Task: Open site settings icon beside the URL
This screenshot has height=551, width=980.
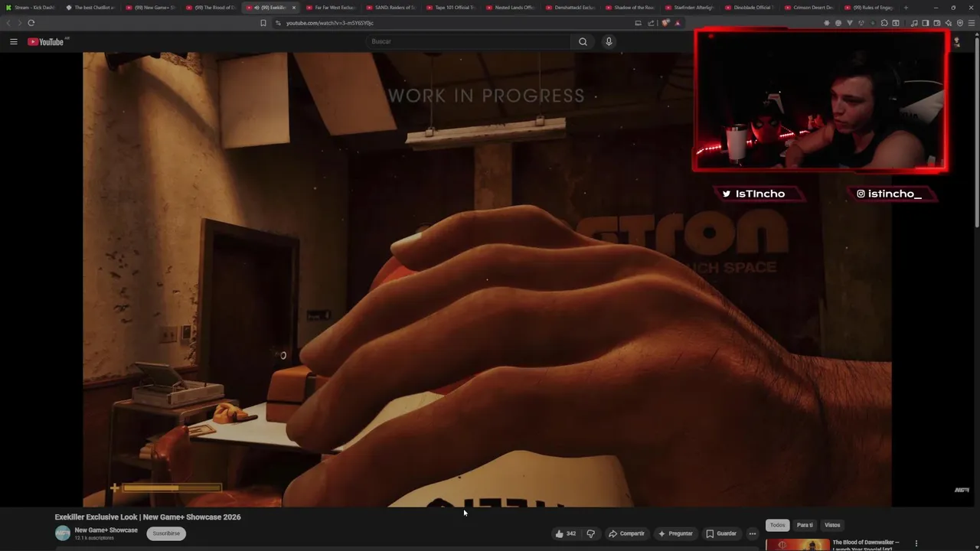Action: [278, 23]
